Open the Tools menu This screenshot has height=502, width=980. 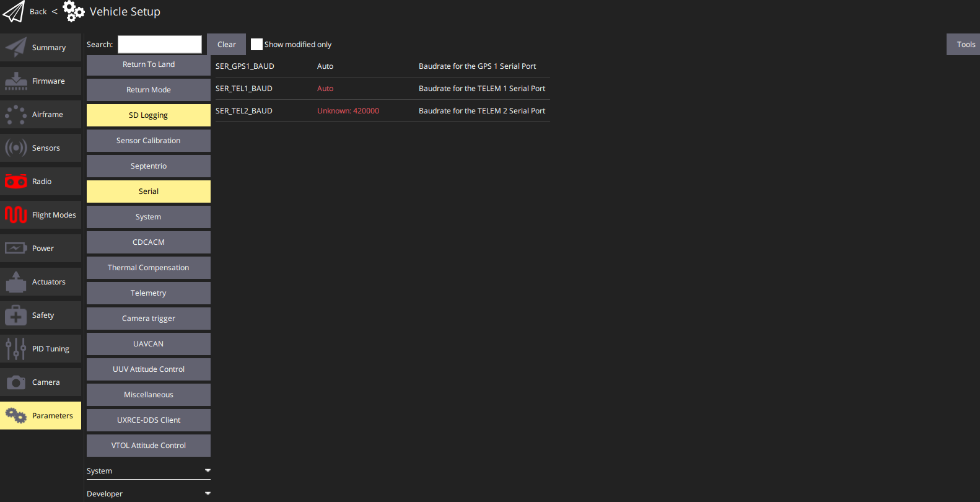(963, 45)
